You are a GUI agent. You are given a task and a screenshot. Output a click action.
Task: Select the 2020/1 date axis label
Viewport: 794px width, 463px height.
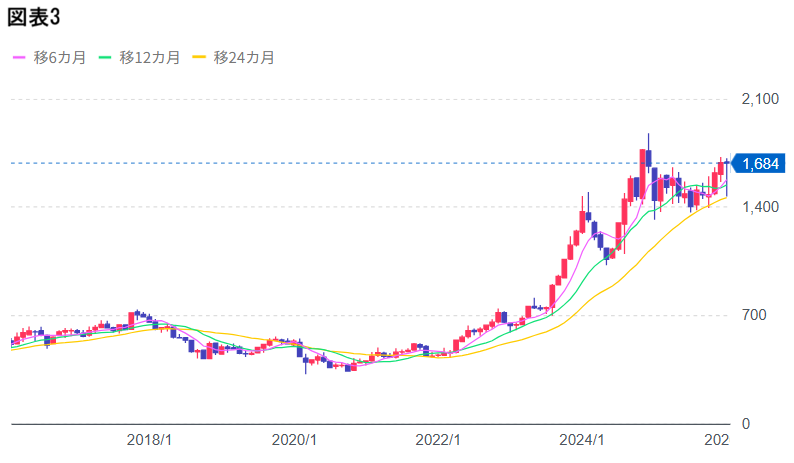[294, 440]
